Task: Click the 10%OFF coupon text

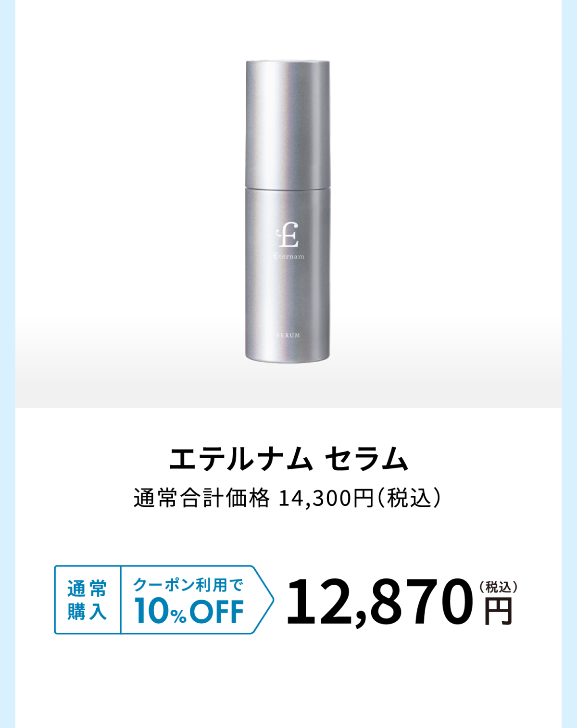Action: (189, 612)
